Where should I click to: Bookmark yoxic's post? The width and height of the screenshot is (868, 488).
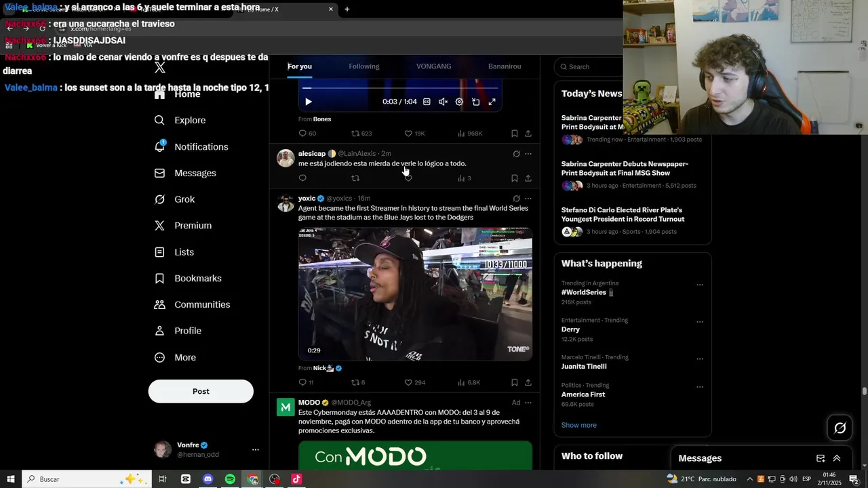[x=514, y=382]
